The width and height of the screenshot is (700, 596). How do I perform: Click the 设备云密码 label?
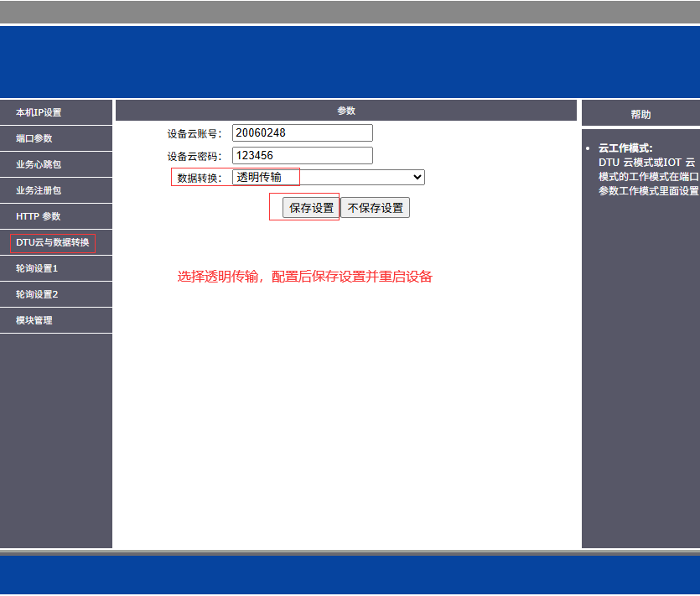point(195,156)
